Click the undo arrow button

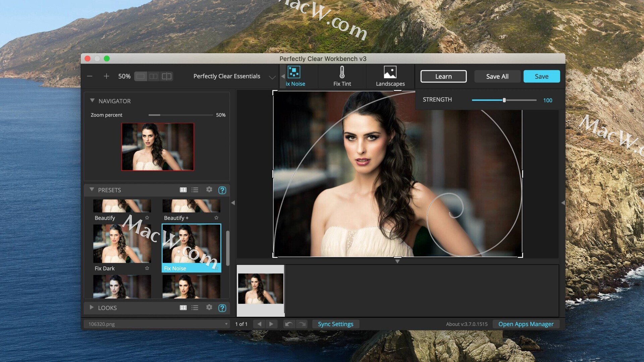click(289, 324)
